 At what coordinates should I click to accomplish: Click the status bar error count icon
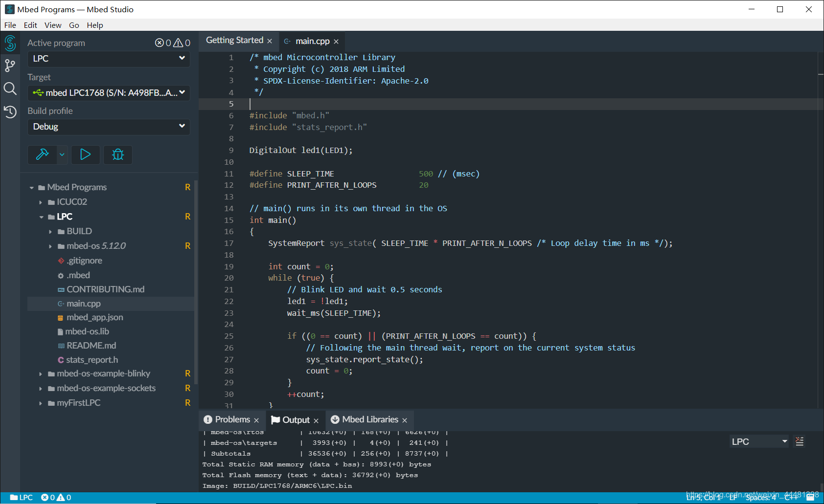[45, 498]
